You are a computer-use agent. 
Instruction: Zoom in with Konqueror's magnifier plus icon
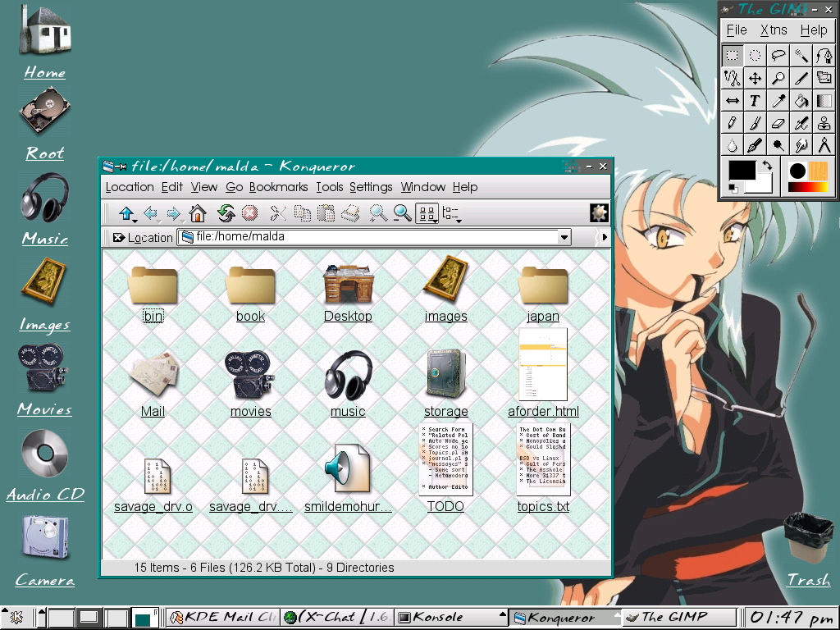pos(377,213)
